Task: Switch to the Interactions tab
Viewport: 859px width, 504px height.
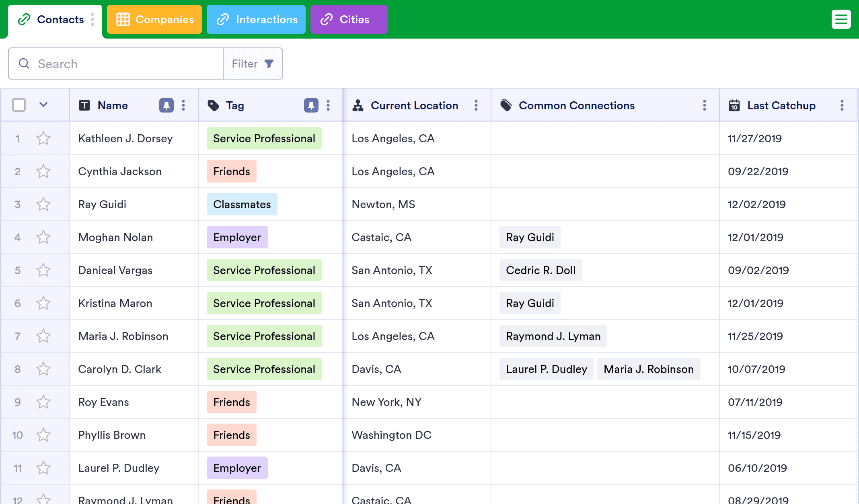Action: tap(256, 19)
